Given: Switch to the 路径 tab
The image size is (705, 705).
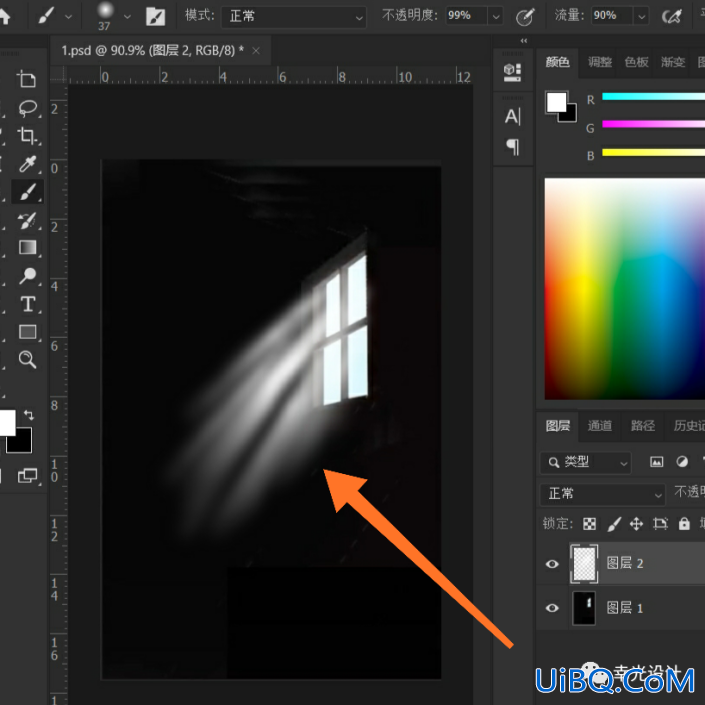Looking at the screenshot, I should pos(643,425).
